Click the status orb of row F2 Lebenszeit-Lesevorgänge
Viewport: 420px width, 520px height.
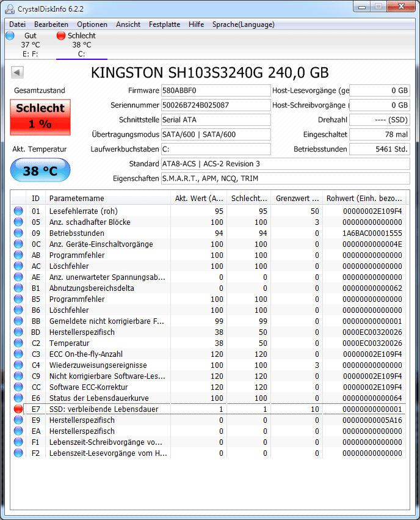(18, 453)
